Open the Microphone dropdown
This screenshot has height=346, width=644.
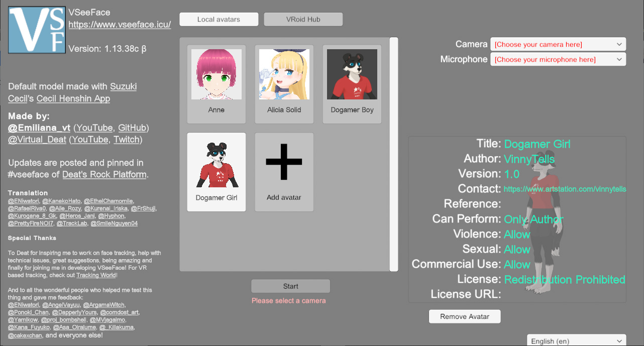(x=558, y=59)
